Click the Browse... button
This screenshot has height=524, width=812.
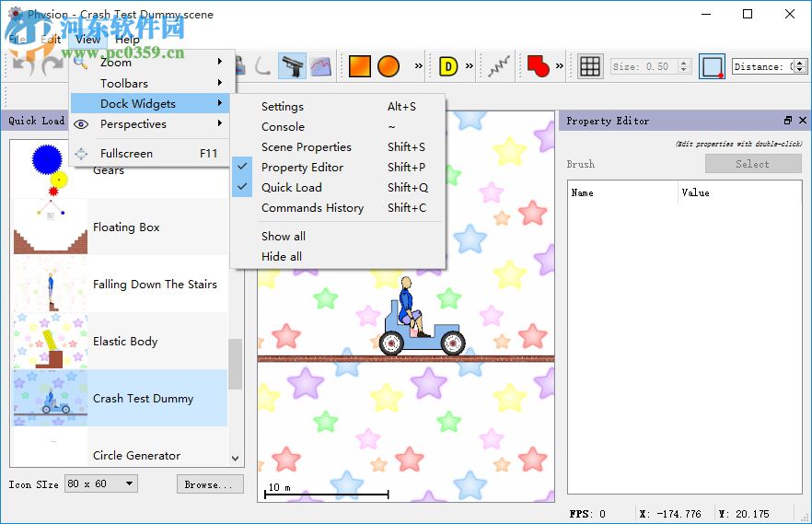210,484
